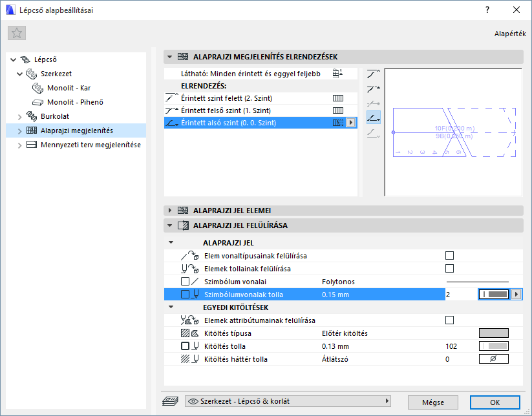The height and width of the screenshot is (416, 532).
Task: Enable Elem vonaltípusainak felülírása checkbox
Action: (x=449, y=256)
